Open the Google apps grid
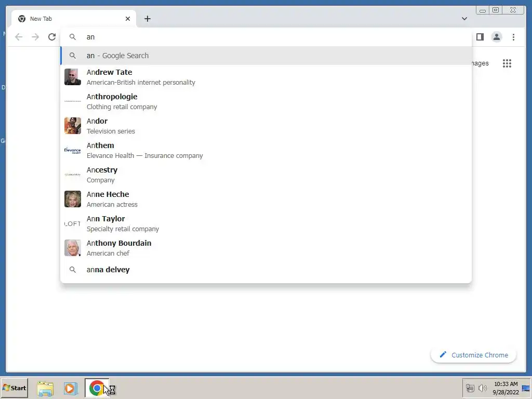This screenshot has width=532, height=399. tap(507, 63)
